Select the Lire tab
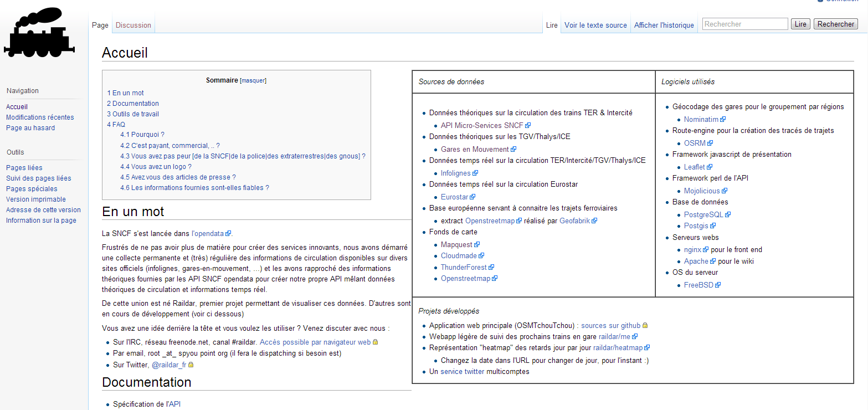 552,25
